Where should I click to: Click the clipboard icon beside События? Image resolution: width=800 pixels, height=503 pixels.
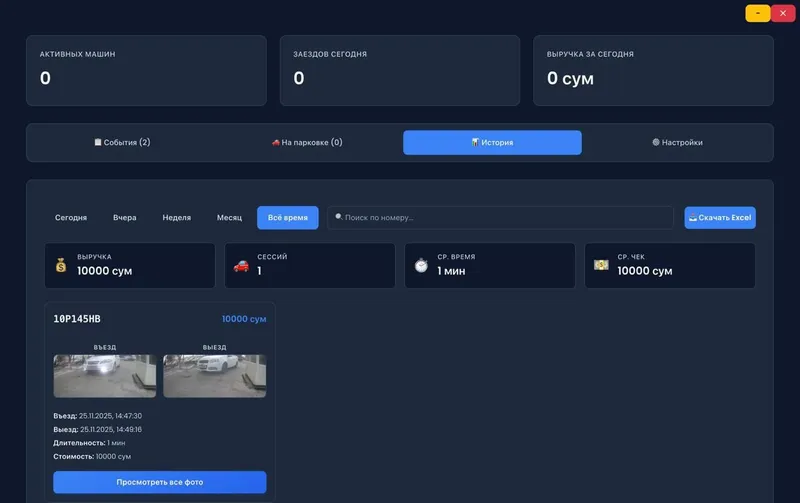pos(98,142)
